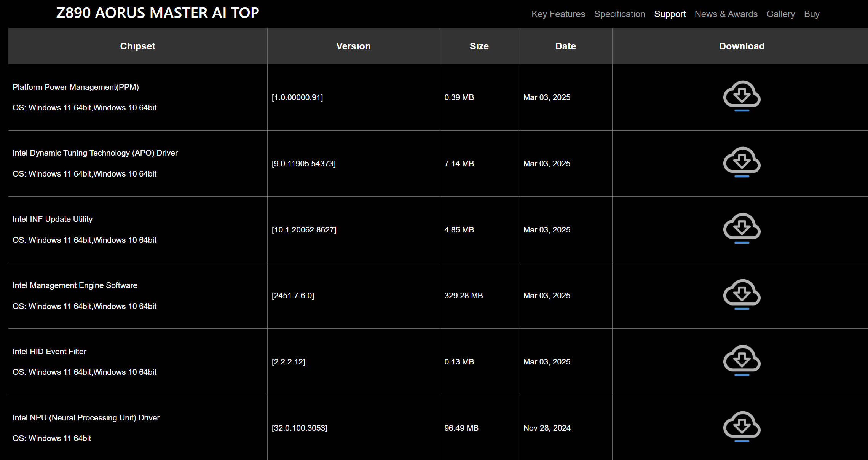This screenshot has height=460, width=868.
Task: Click the 4.85 MB size value
Action: [459, 230]
